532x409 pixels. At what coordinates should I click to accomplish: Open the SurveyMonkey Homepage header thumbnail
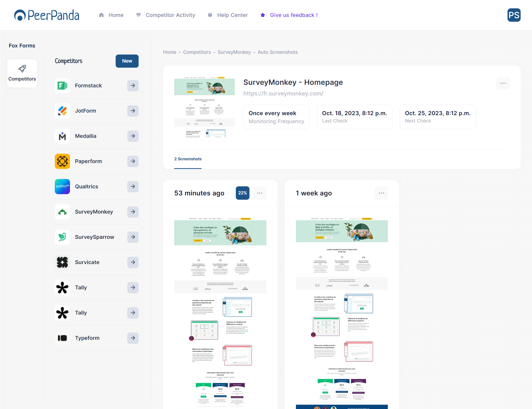204,107
